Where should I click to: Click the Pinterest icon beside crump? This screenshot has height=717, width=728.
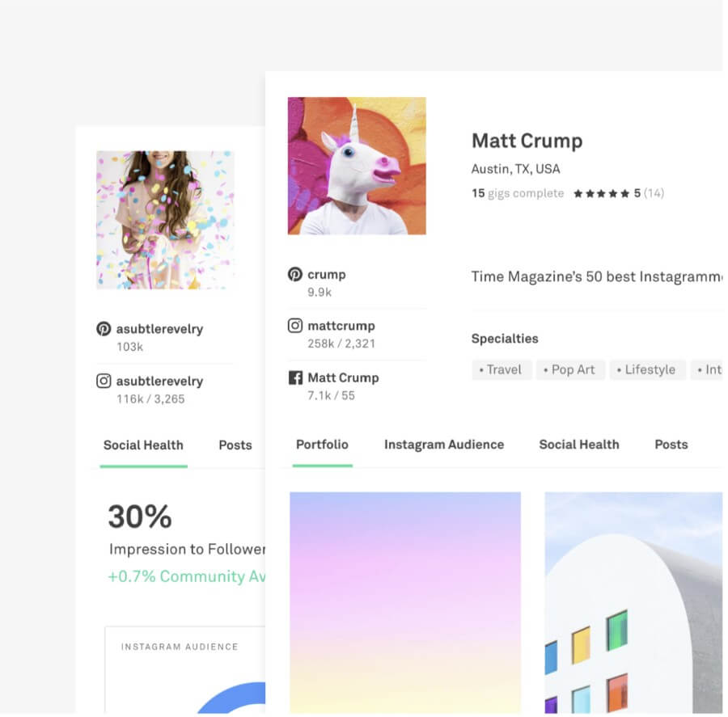294,274
